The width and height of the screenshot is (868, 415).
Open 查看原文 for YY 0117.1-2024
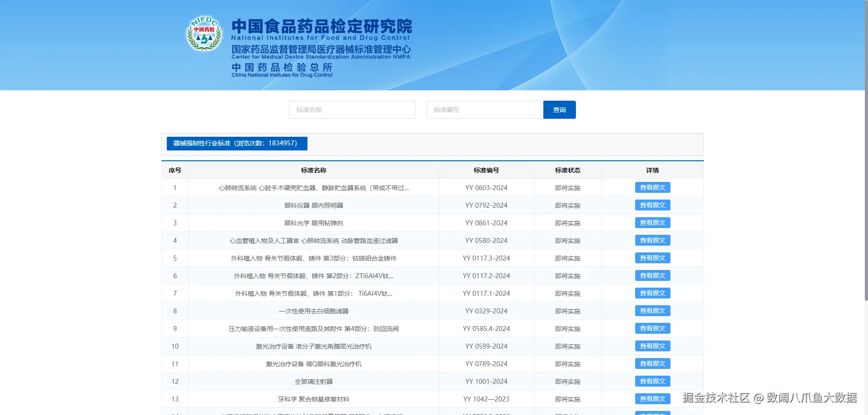652,293
